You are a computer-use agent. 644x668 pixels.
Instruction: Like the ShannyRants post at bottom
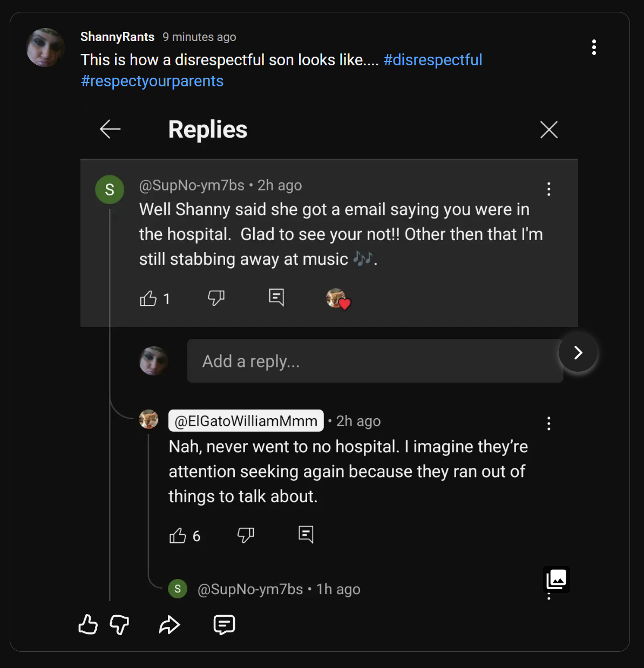click(88, 625)
